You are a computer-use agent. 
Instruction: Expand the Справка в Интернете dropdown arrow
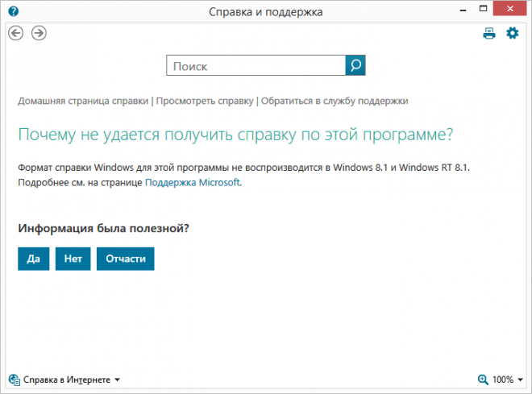(x=117, y=379)
